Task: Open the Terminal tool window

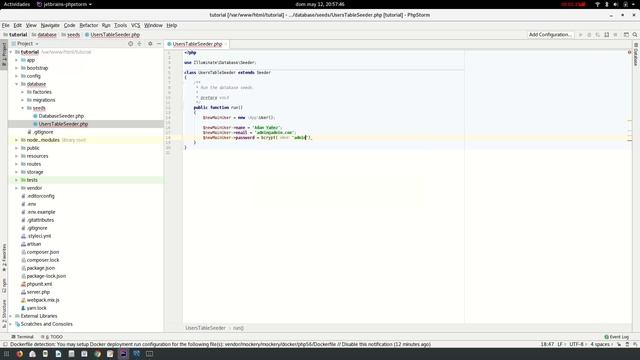Action: tap(22, 337)
